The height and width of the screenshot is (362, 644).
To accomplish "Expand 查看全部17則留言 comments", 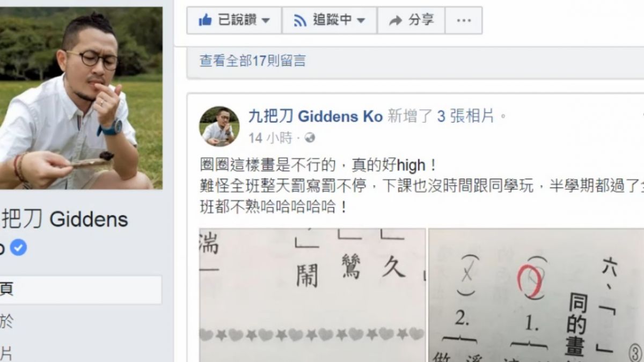I will click(x=253, y=61).
